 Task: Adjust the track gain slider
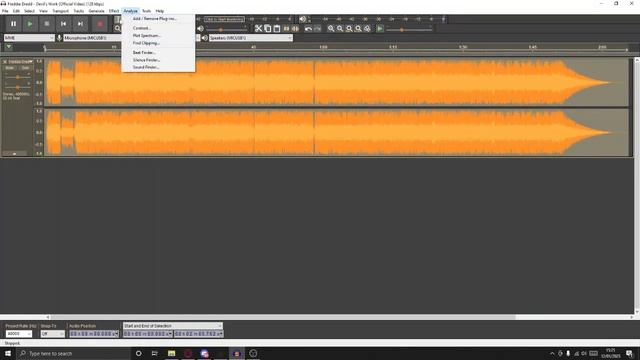click(18, 77)
